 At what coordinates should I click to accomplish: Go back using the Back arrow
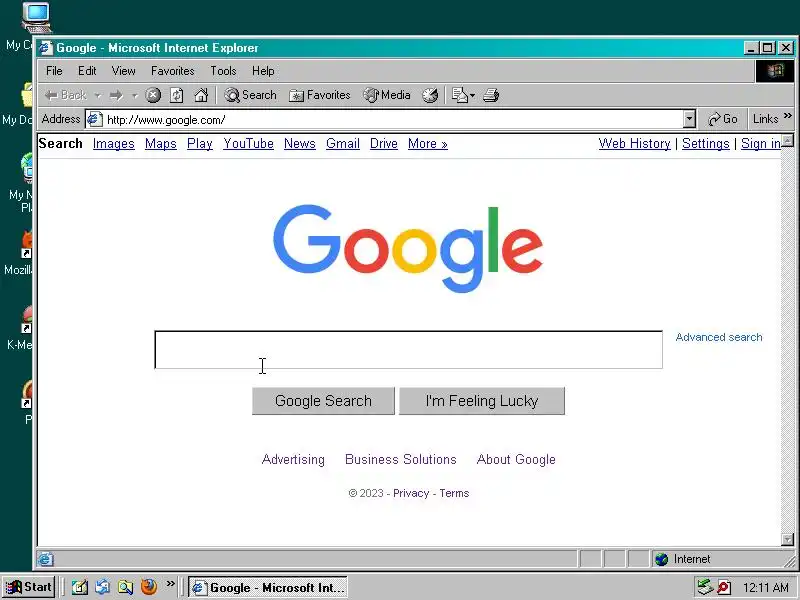65,95
